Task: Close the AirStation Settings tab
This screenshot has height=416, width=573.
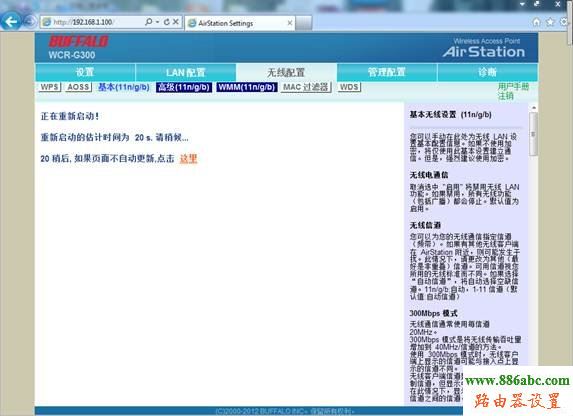Action: click(290, 23)
